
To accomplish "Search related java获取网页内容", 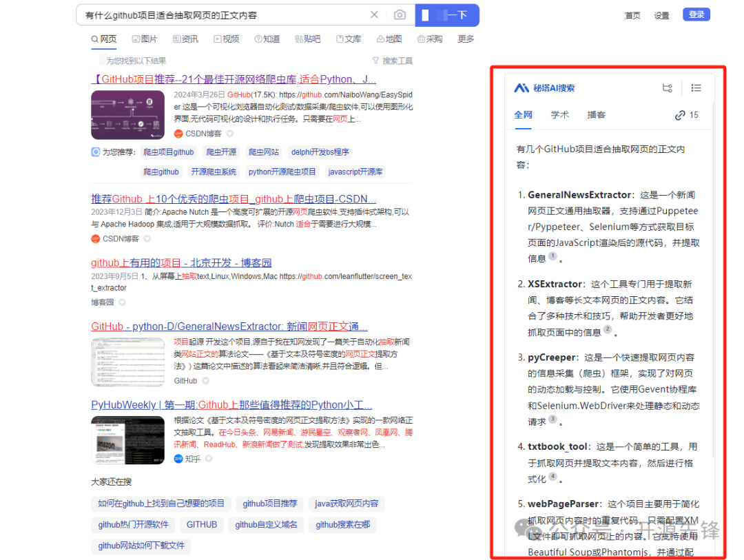I will click(347, 504).
